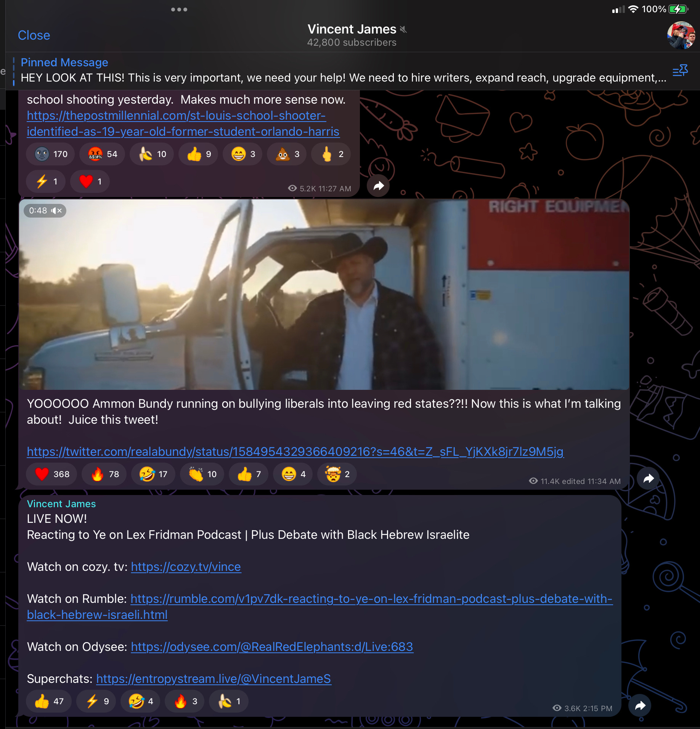The height and width of the screenshot is (729, 700).
Task: Tap the 5.2K views eye icon
Action: click(292, 188)
